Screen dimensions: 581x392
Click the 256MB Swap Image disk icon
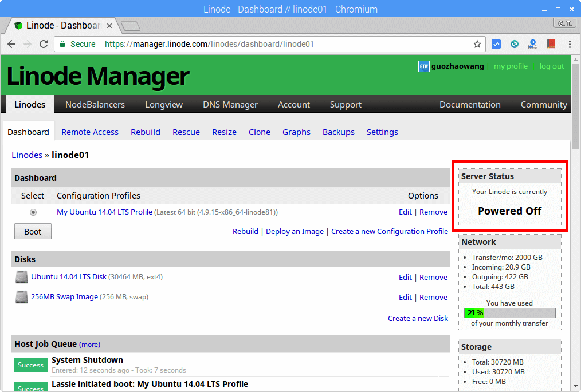click(21, 297)
